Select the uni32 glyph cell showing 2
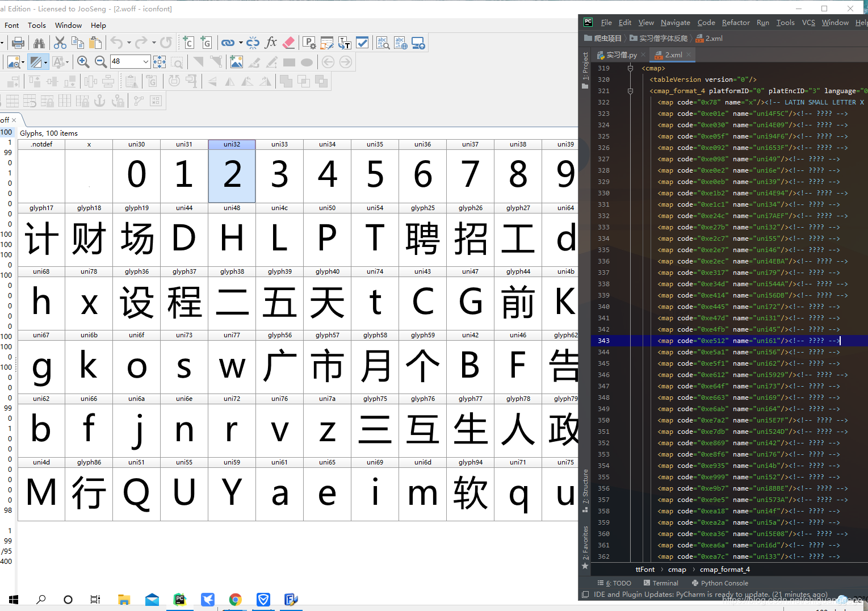Viewport: 868px width, 611px height. (x=232, y=171)
